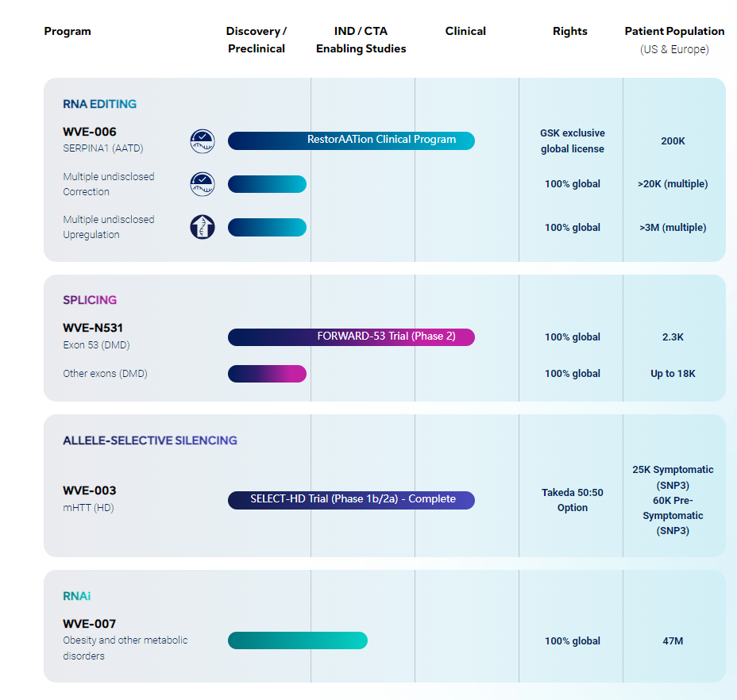The image size is (737, 700).
Task: Select the WVE-003 program title
Action: 90,490
